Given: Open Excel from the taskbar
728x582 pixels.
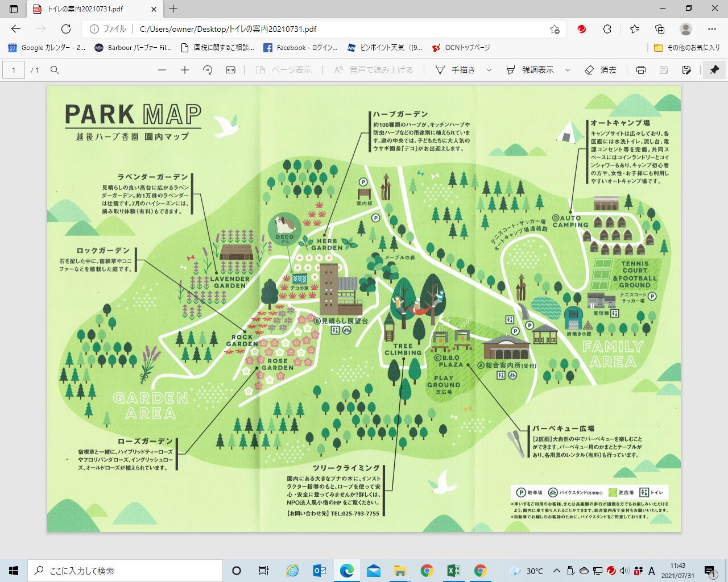Looking at the screenshot, I should 453,571.
